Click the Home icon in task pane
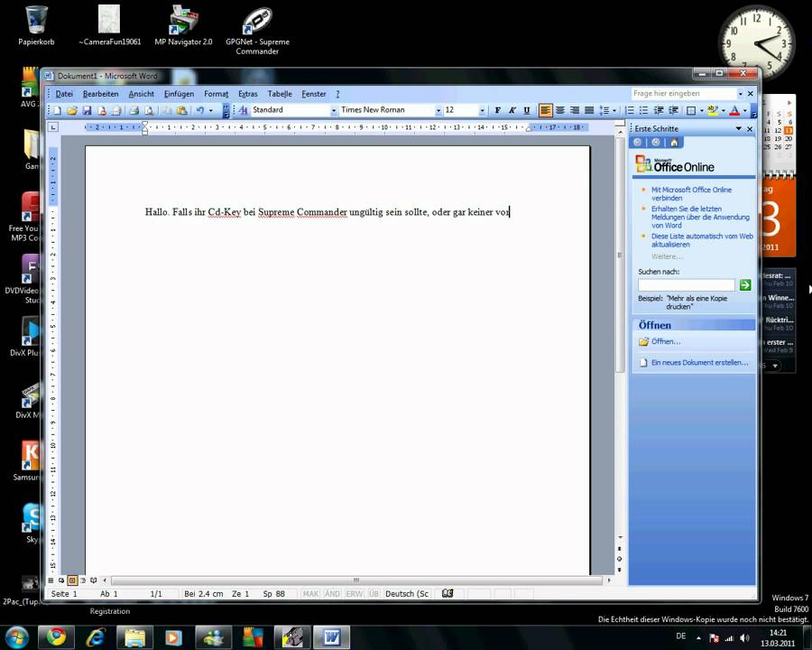This screenshot has width=812, height=650. point(674,143)
